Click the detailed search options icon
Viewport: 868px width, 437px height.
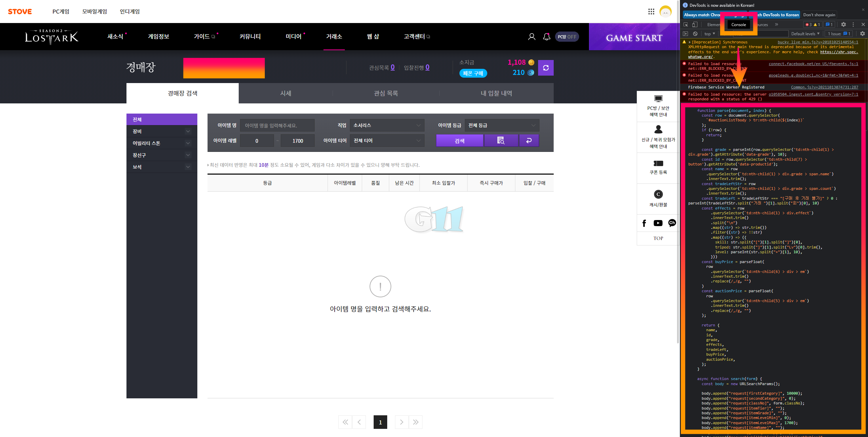[x=501, y=140]
